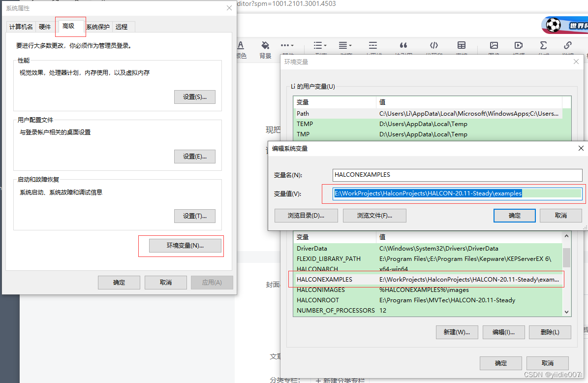The height and width of the screenshot is (383, 588).
Task: Switch to the 硬件 tab
Action: coord(45,27)
